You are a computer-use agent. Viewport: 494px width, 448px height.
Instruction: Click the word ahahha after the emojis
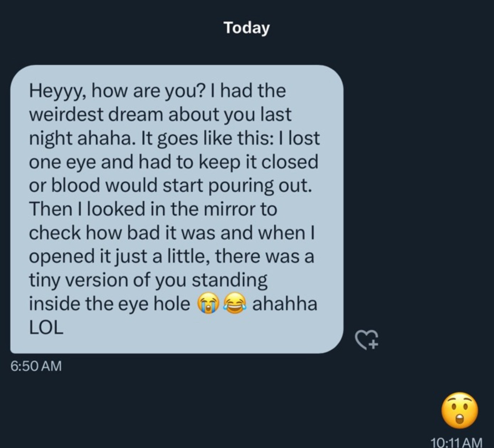[285, 304]
